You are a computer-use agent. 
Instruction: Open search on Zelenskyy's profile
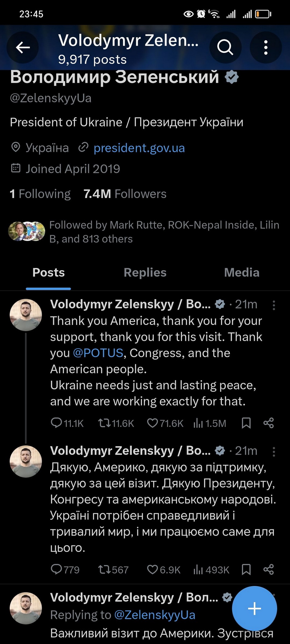225,48
